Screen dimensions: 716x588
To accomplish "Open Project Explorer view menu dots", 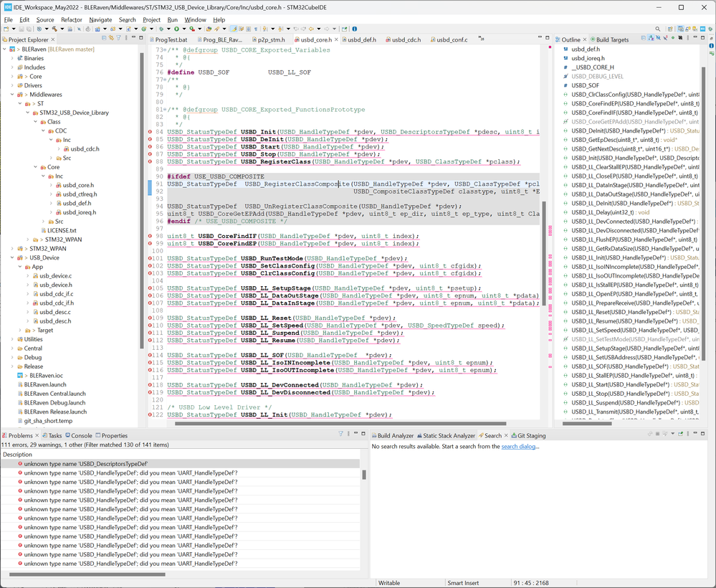I will (x=126, y=38).
